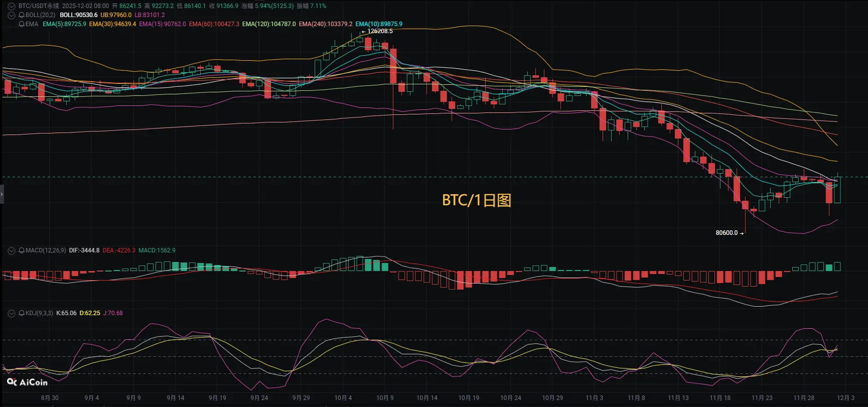This screenshot has height=407, width=868.
Task: Click the 126208.5 high price marker
Action: click(x=380, y=31)
